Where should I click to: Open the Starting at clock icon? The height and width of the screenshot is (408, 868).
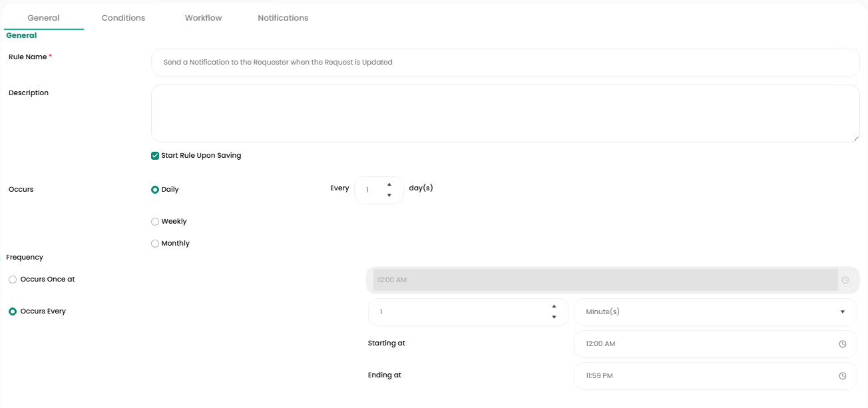pos(842,344)
